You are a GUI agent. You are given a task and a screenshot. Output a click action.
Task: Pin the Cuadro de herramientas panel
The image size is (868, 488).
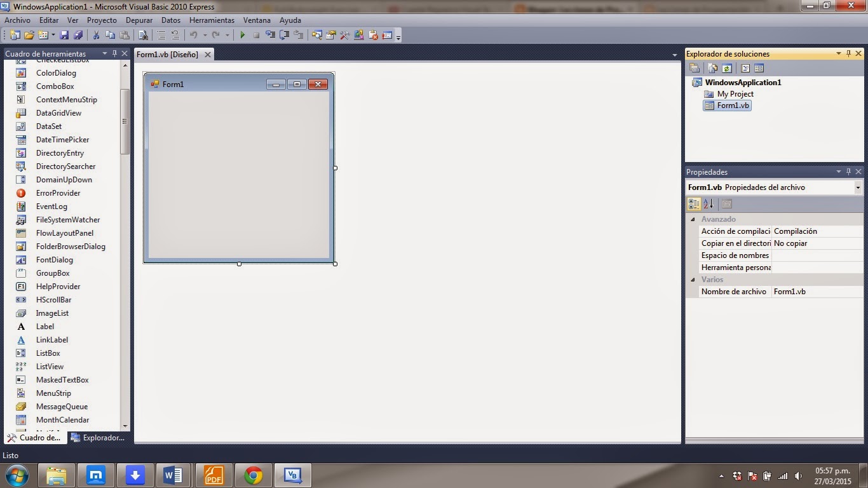coord(114,53)
